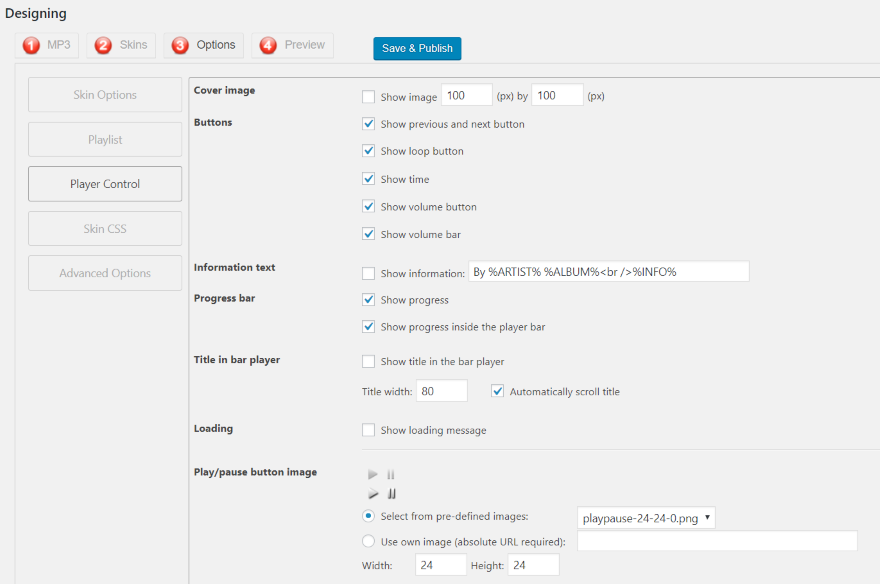Check Show loading message option
Image resolution: width=880 pixels, height=584 pixels.
[368, 430]
